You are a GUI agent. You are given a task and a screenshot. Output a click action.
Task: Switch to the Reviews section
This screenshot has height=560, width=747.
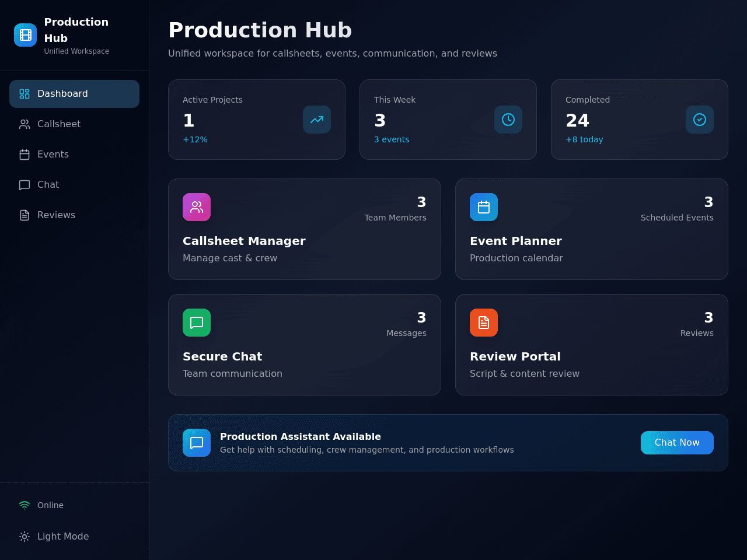pos(74,215)
